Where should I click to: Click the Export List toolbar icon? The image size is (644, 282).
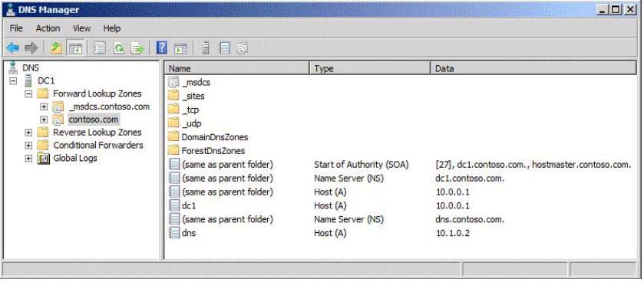137,48
